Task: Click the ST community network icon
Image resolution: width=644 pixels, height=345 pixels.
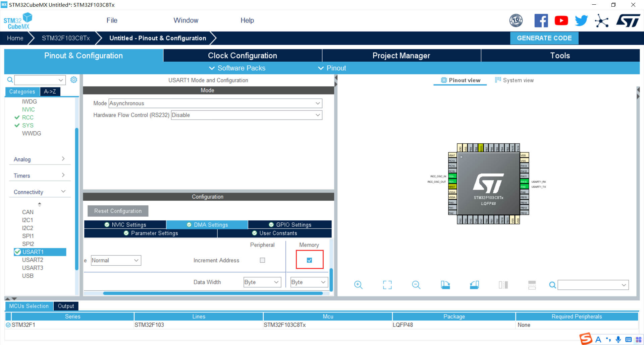Action: tap(602, 21)
